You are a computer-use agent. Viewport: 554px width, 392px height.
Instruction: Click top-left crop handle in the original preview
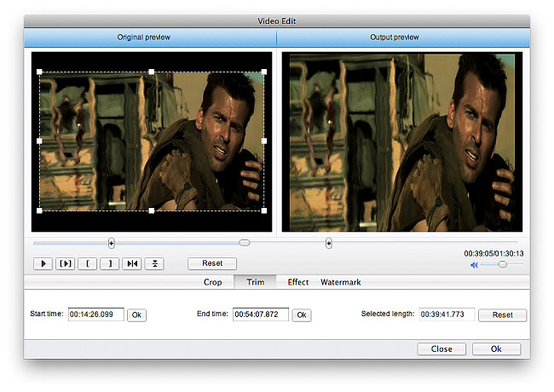(x=39, y=72)
